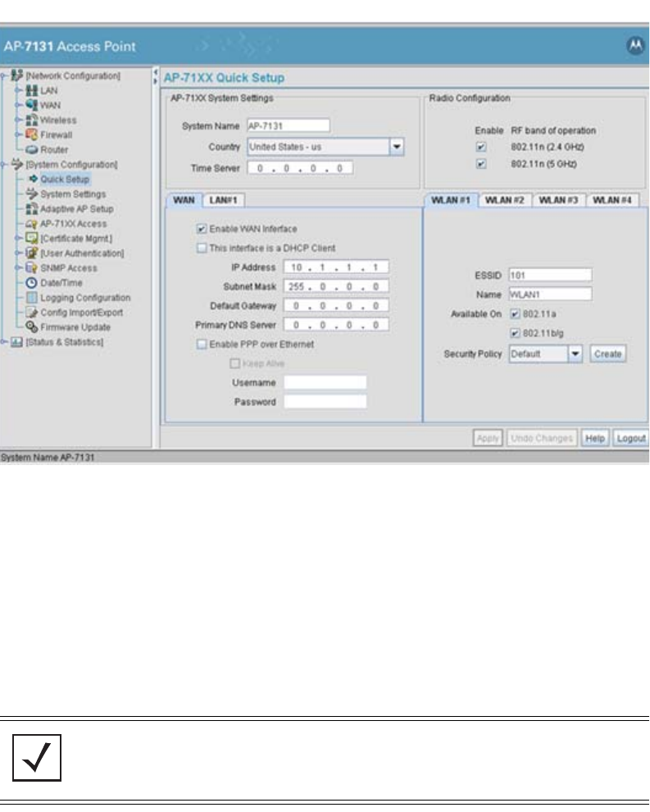
Task: Expand the Certificate Mgmt node
Action: pos(19,239)
